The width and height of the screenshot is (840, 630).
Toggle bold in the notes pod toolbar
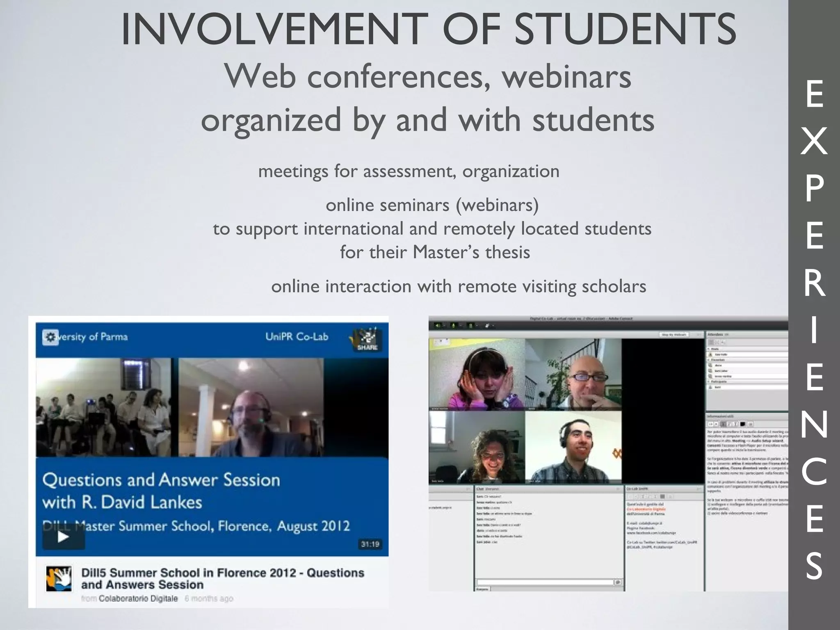tap(723, 424)
